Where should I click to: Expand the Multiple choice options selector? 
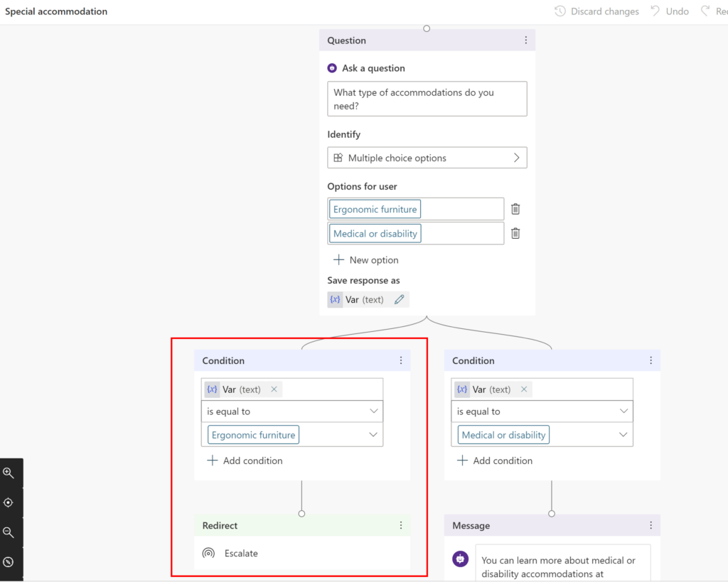[x=427, y=157]
